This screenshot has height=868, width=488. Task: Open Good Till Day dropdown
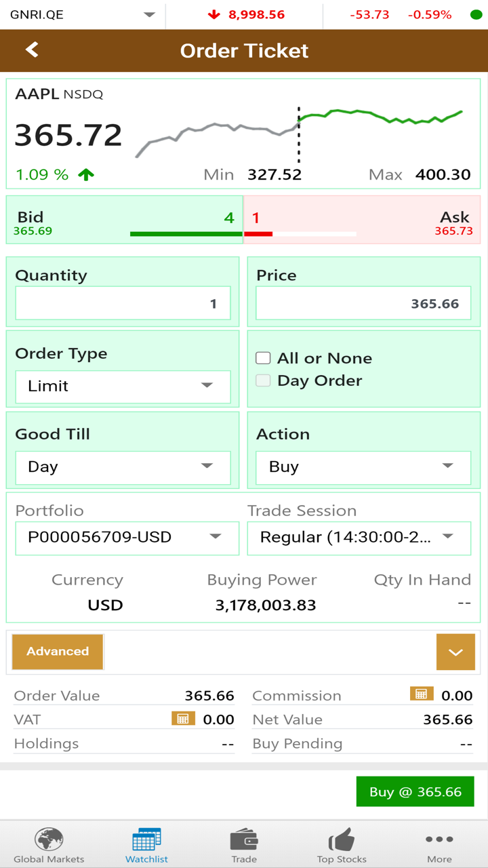pyautogui.click(x=123, y=467)
